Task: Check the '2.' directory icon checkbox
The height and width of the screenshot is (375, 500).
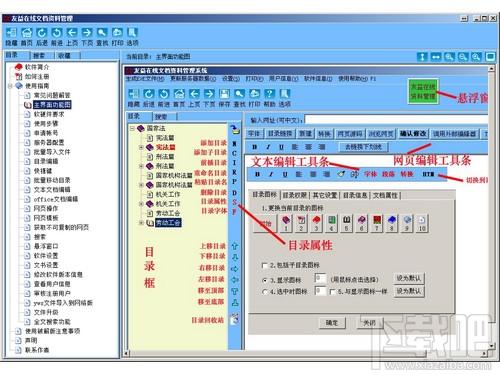Action: point(265,265)
